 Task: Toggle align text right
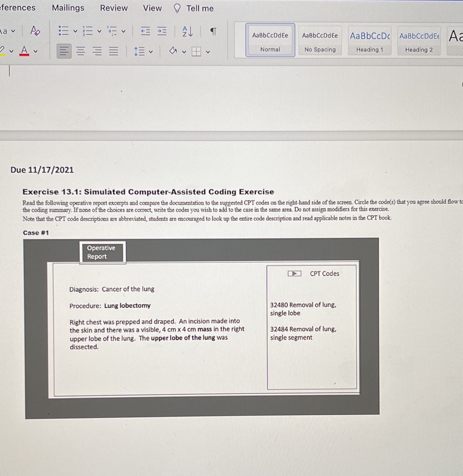point(97,51)
